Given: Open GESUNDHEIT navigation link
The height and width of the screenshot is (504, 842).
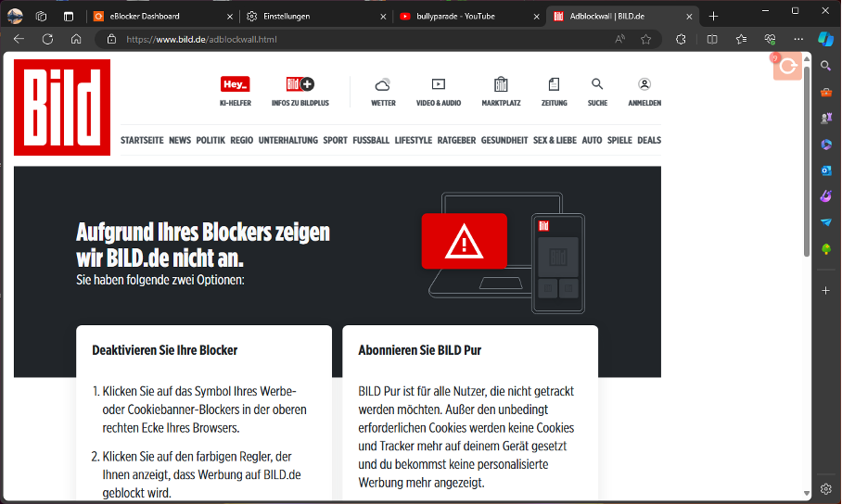Looking at the screenshot, I should (504, 140).
